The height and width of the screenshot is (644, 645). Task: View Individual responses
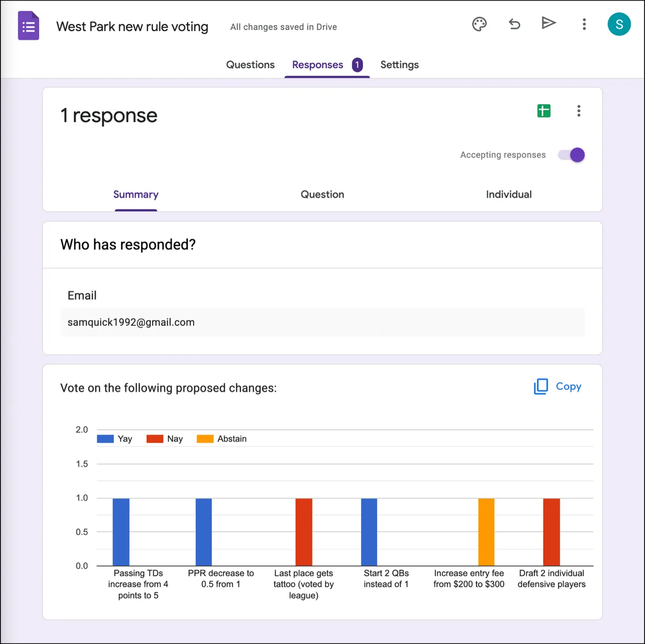tap(509, 195)
